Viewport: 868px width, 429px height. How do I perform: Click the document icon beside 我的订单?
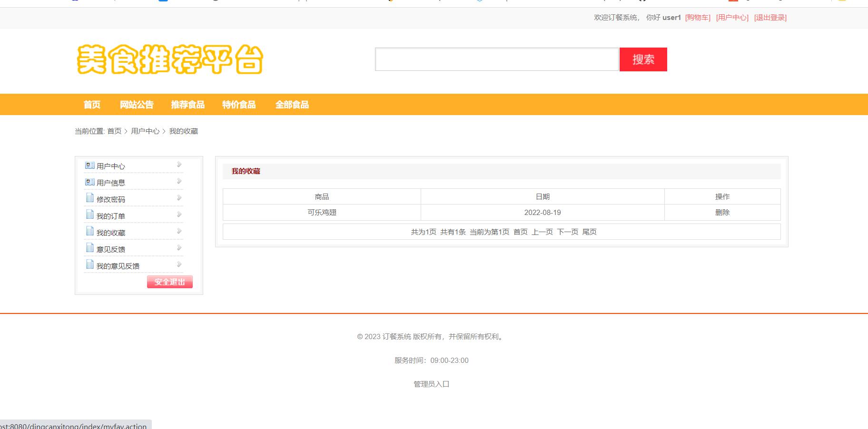point(90,214)
